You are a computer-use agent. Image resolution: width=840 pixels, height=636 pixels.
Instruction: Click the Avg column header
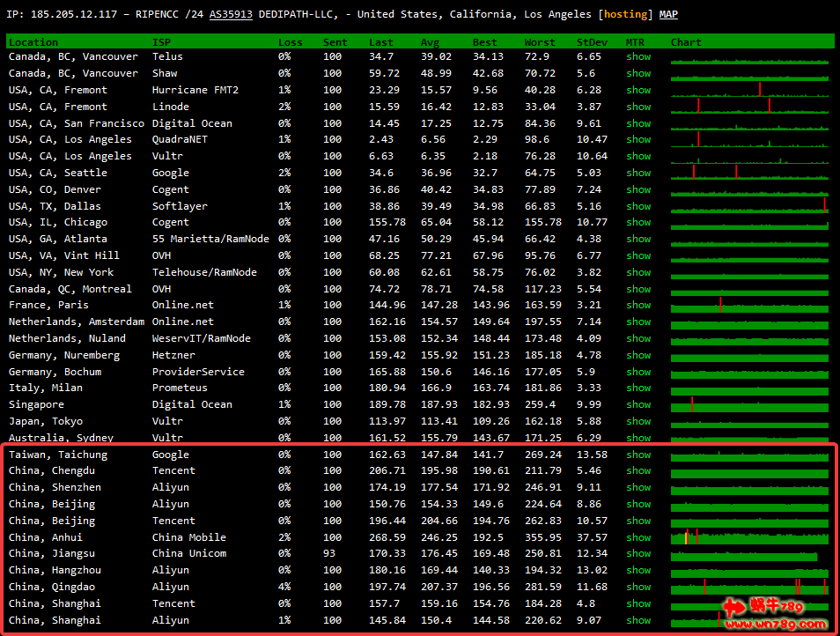430,42
